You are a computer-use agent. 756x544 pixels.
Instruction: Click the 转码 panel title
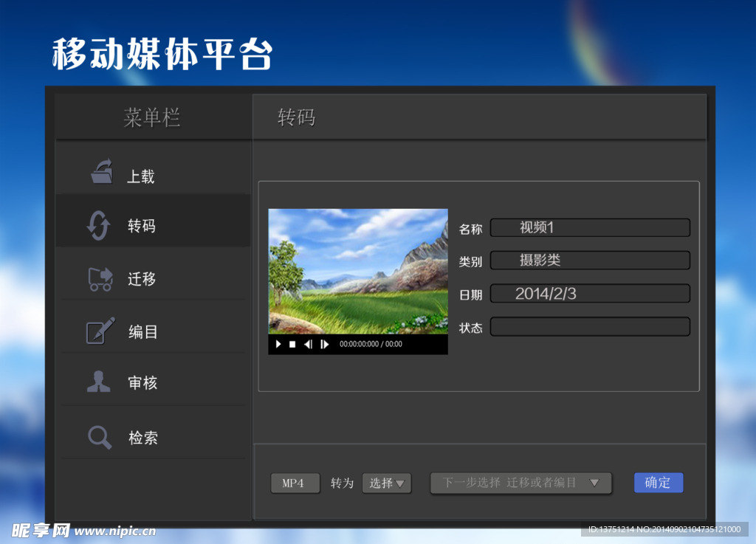click(296, 117)
